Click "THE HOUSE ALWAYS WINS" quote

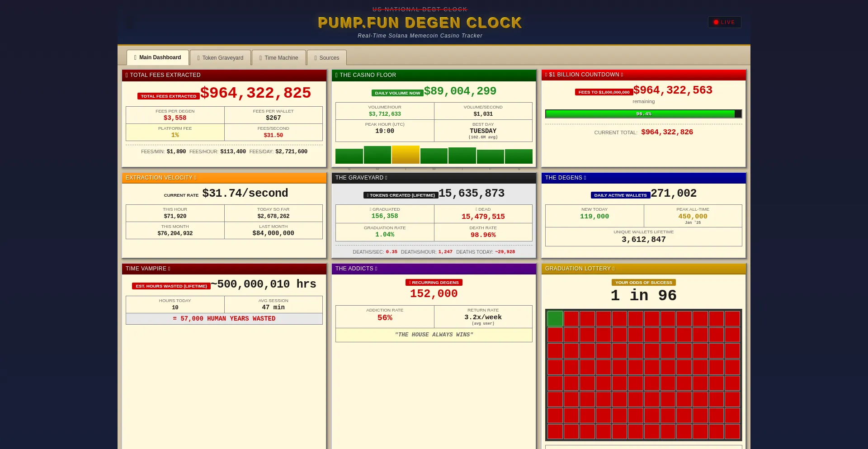pyautogui.click(x=434, y=335)
